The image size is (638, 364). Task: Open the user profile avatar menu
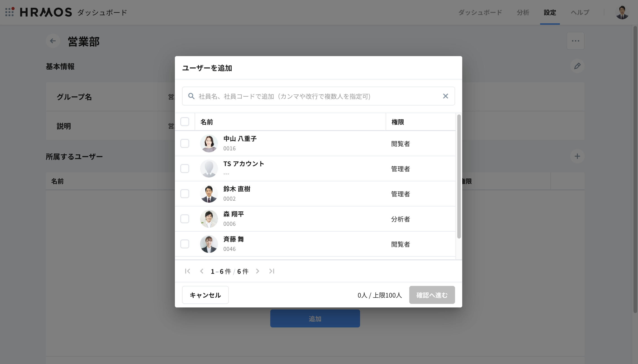tap(622, 12)
